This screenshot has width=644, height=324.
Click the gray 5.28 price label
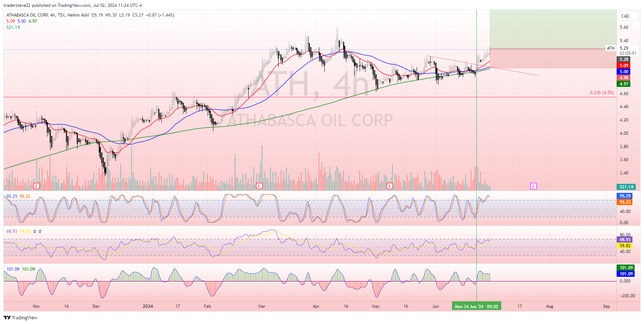click(x=624, y=59)
